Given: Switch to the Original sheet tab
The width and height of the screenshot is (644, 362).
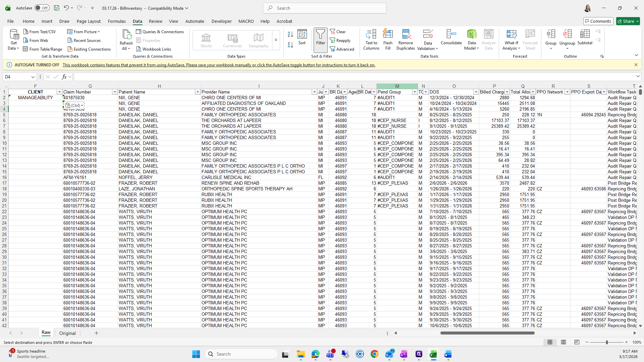Looking at the screenshot, I should coord(67,333).
